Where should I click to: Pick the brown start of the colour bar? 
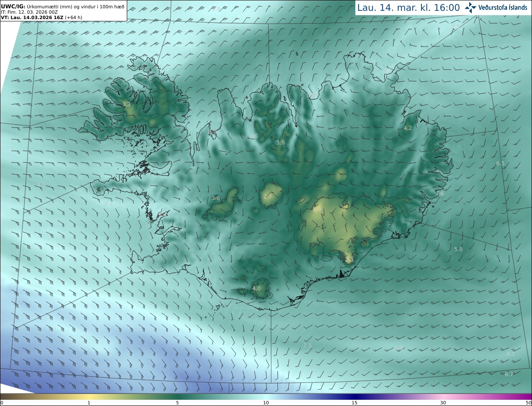pos(8,396)
